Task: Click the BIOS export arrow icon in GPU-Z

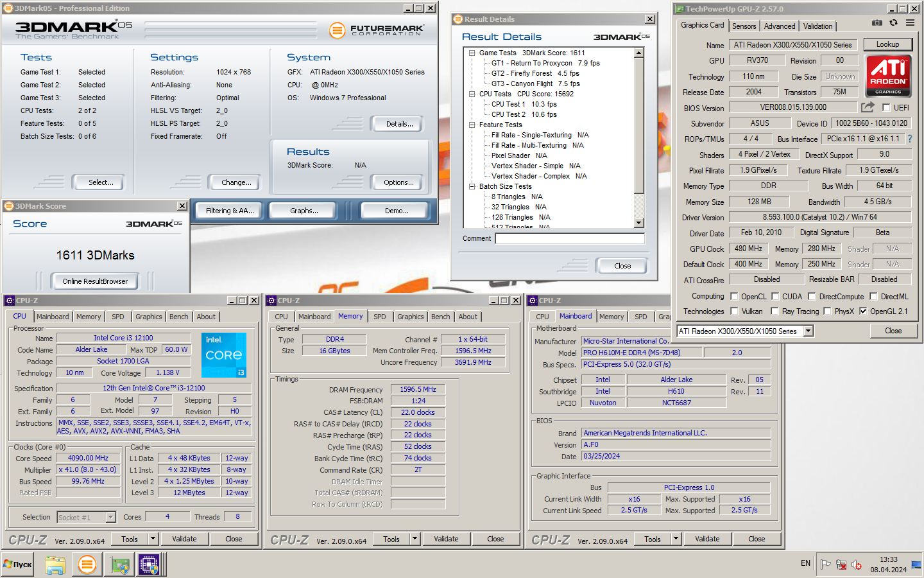Action: point(868,107)
